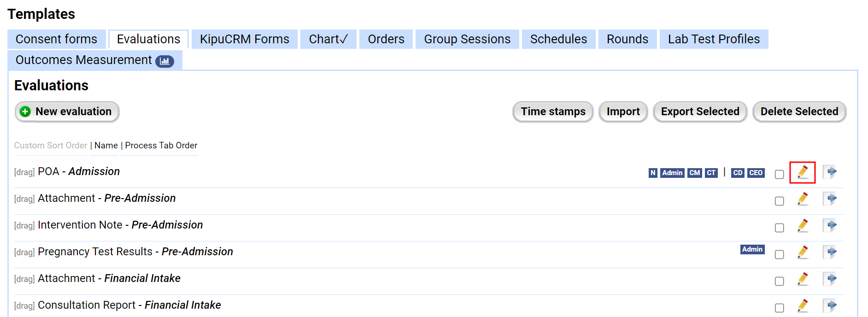
Task: Go to the Group Sessions tab
Action: pyautogui.click(x=467, y=39)
